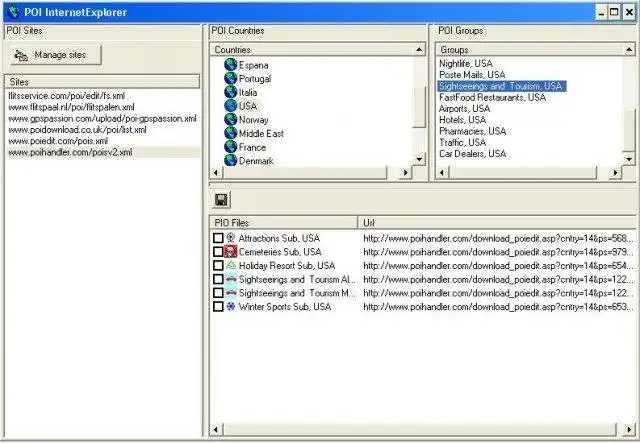Maximize the POI InternetExplorer window
The height and width of the screenshot is (443, 640).
pos(614,12)
